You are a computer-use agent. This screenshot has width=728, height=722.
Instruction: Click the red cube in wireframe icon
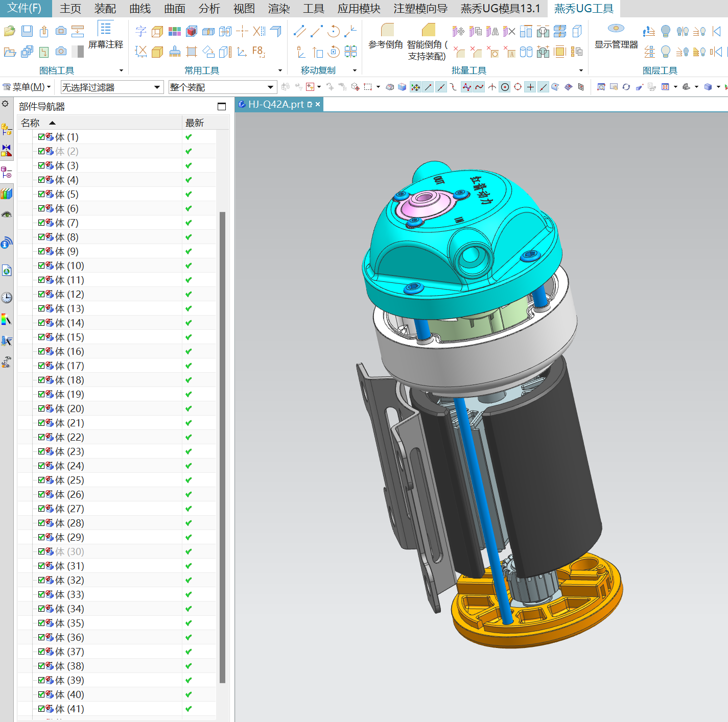click(192, 32)
